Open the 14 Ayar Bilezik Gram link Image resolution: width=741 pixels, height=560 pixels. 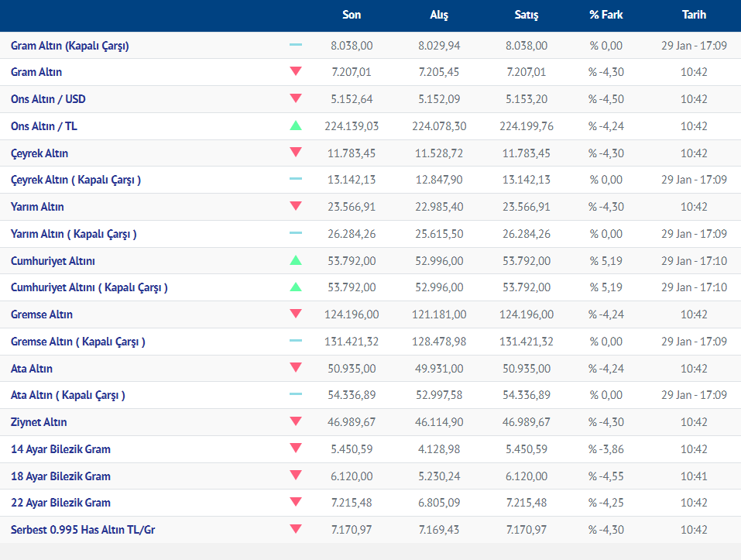pyautogui.click(x=60, y=449)
